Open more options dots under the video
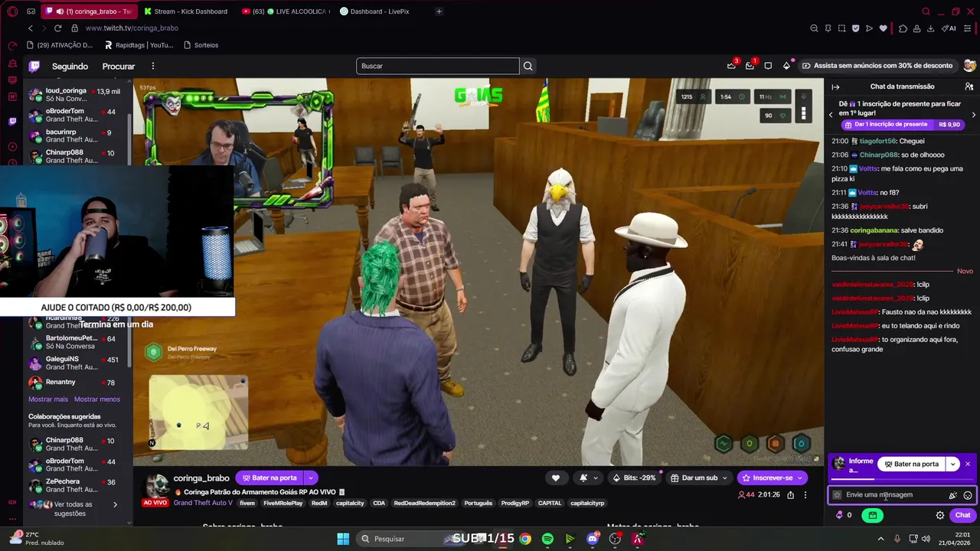The width and height of the screenshot is (980, 551). click(805, 495)
